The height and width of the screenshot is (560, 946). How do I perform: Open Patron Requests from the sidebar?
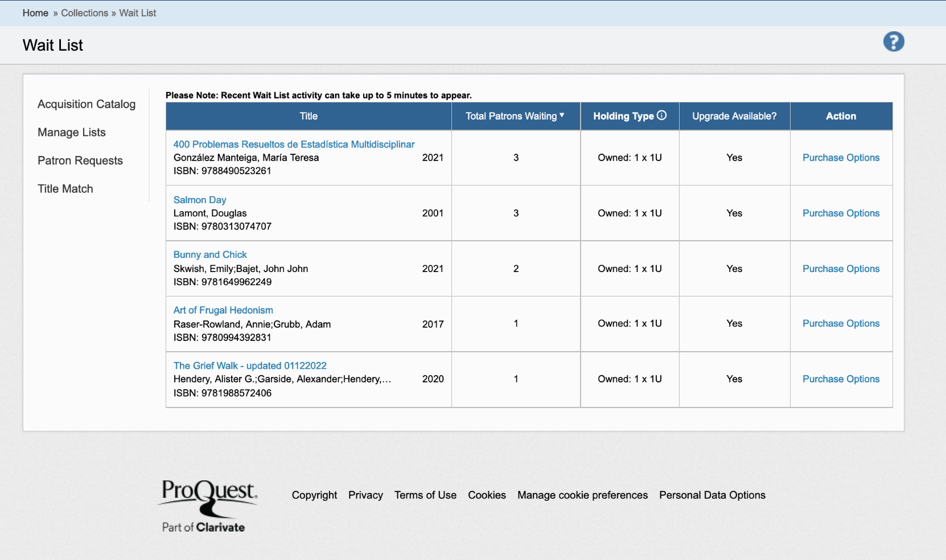(x=80, y=160)
